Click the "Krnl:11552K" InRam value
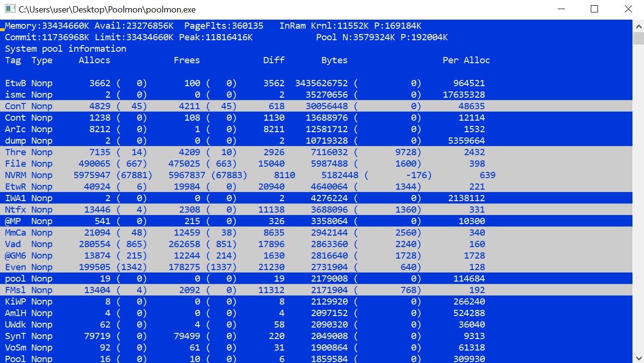This screenshot has height=363, width=644. point(340,26)
